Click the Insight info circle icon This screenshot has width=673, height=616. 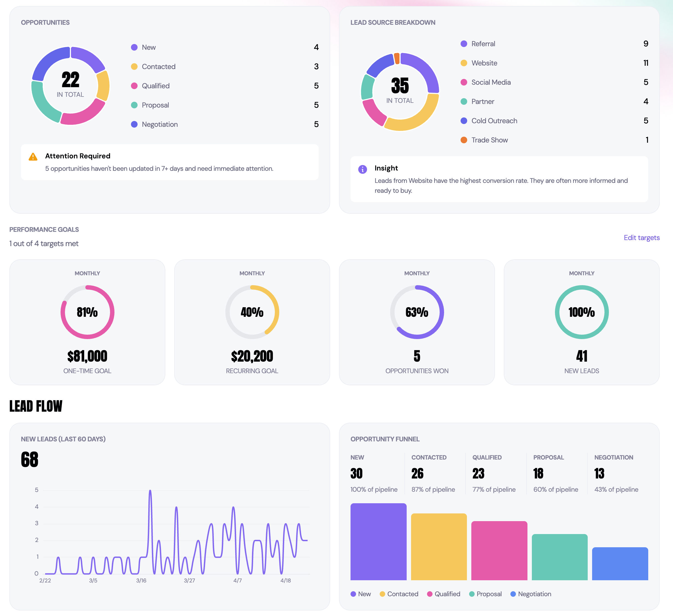click(363, 169)
